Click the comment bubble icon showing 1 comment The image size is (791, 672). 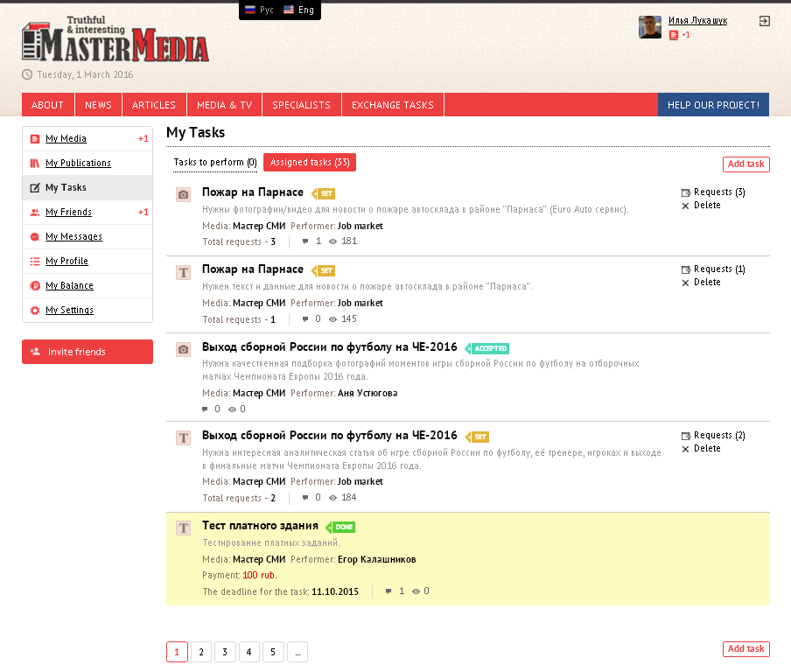point(304,241)
